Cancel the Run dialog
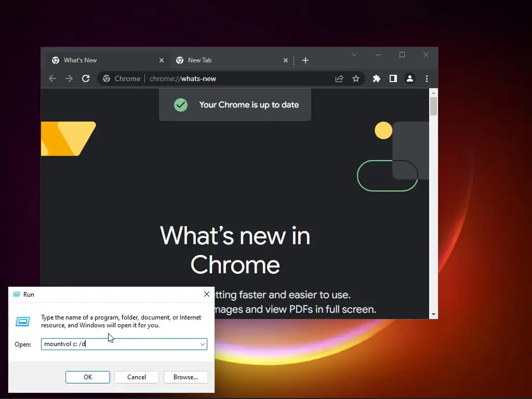Viewport: 532px width, 399px height. coord(137,377)
